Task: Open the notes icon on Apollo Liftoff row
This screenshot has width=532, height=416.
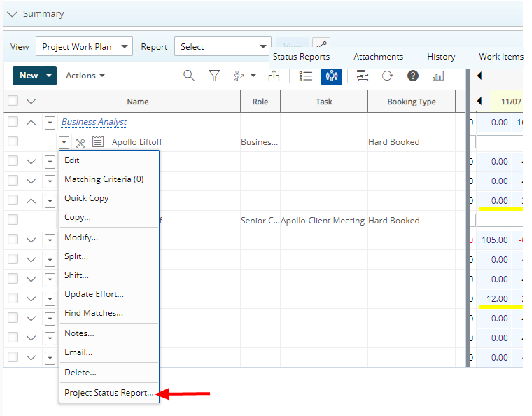Action: pyautogui.click(x=98, y=142)
